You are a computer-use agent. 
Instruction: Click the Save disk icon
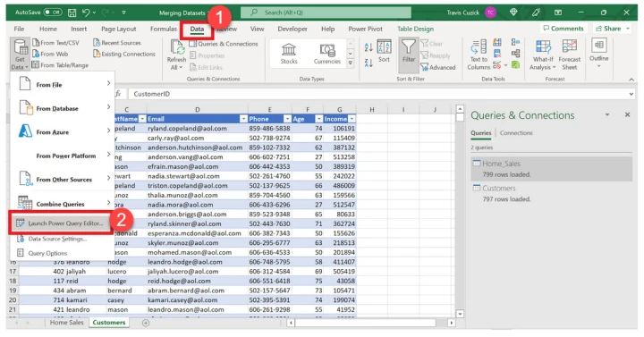(72, 13)
